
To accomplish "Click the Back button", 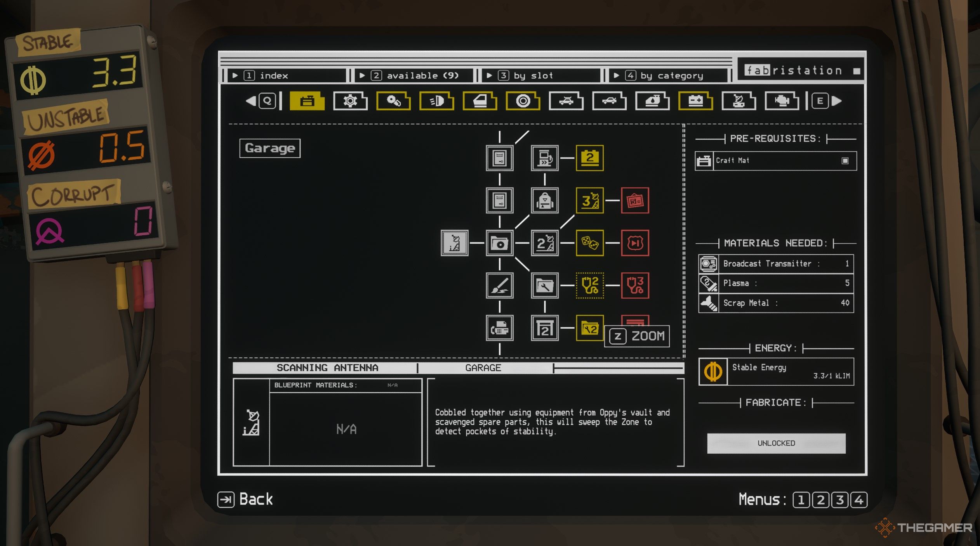I will pos(245,499).
